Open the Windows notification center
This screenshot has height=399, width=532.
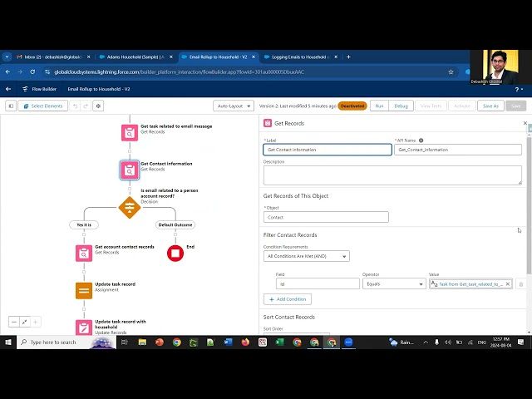click(521, 342)
